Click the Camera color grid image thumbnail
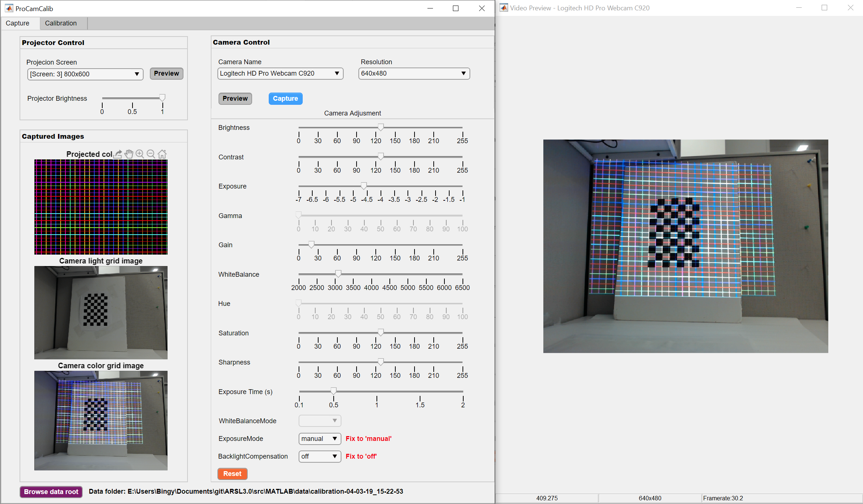 [100, 420]
